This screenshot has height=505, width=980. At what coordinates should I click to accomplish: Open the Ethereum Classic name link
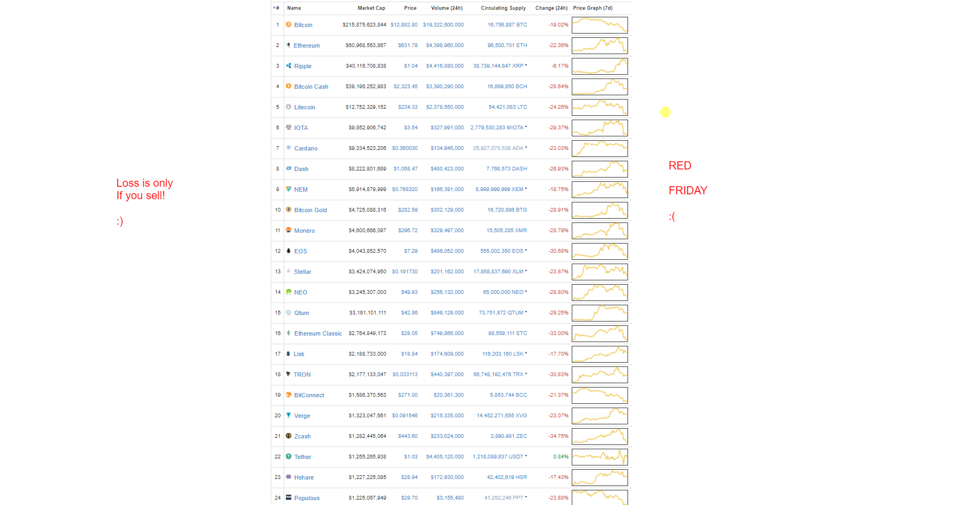(318, 333)
